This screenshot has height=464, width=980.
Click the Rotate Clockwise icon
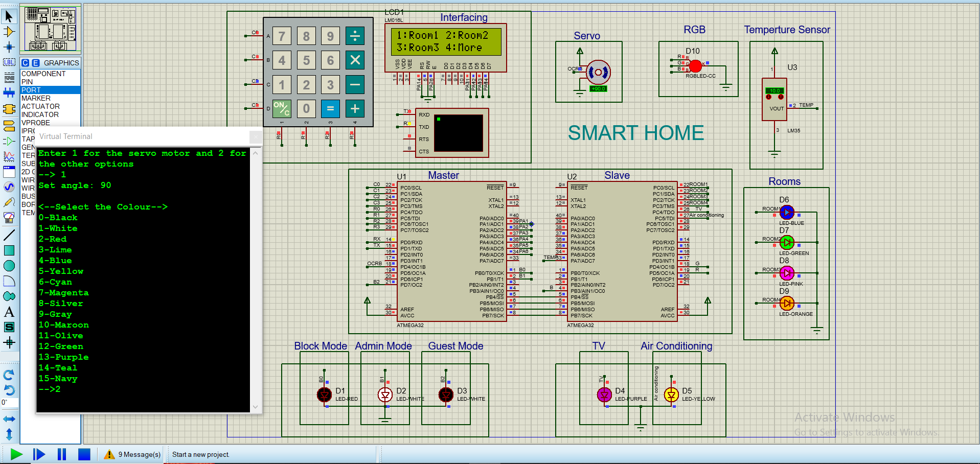tap(9, 375)
